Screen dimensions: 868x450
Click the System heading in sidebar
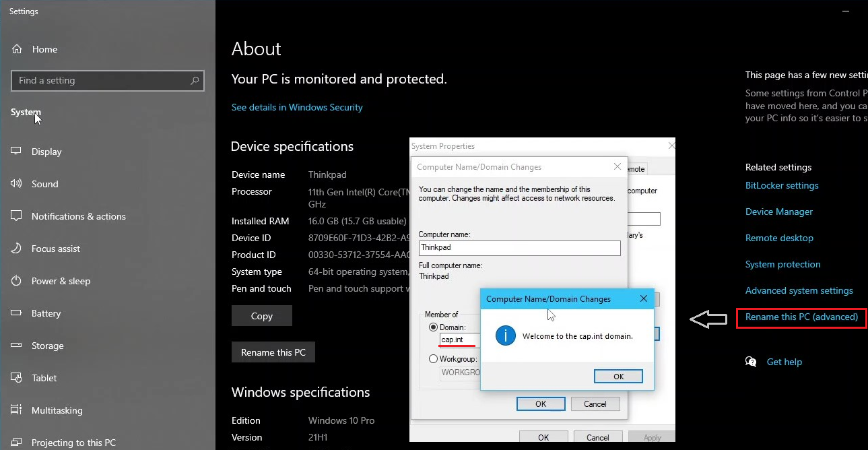[26, 112]
